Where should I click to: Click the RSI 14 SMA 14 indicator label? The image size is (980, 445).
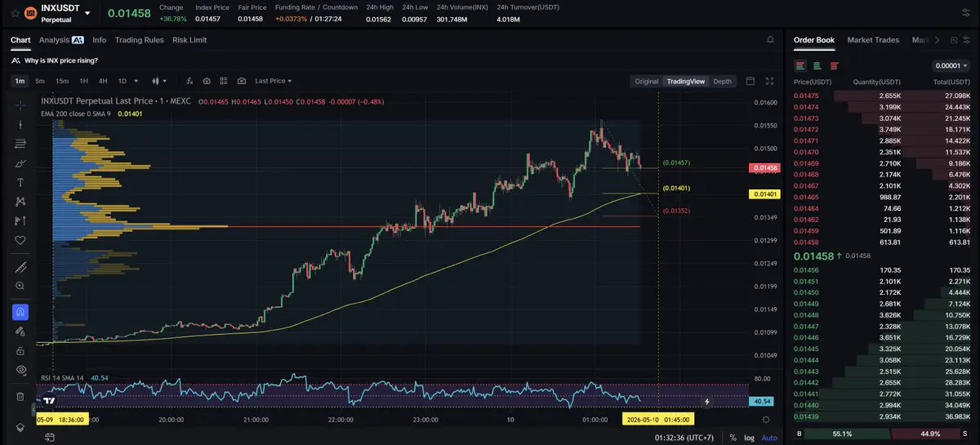click(x=63, y=378)
